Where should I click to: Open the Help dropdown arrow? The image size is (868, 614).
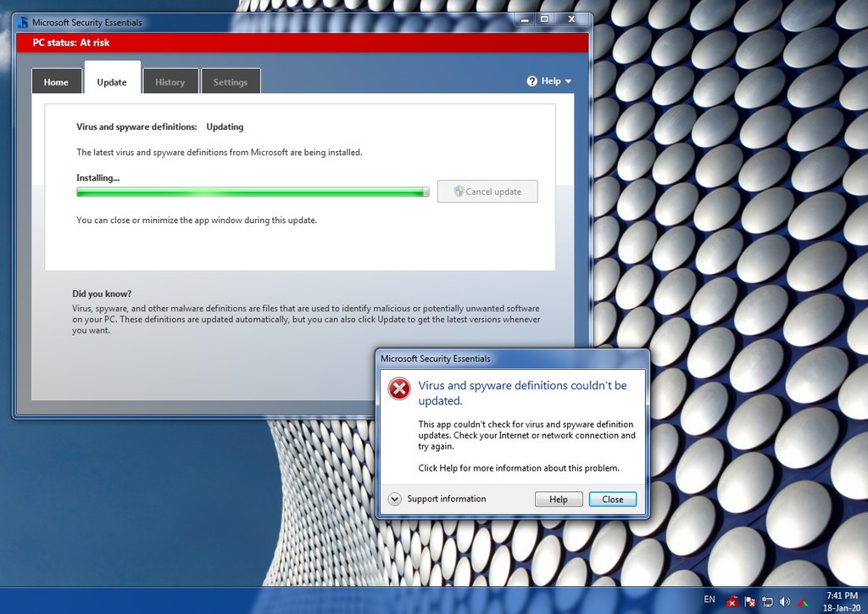click(568, 81)
